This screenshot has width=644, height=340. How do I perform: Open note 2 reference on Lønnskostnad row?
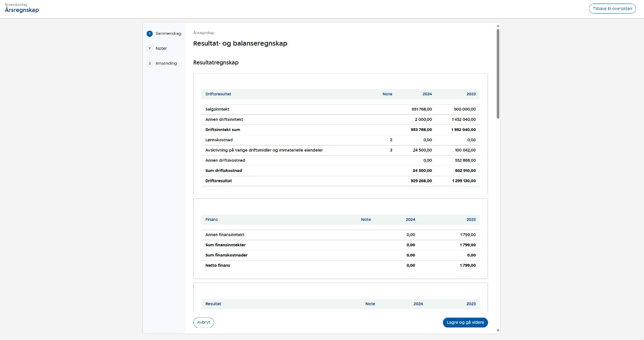coord(390,140)
